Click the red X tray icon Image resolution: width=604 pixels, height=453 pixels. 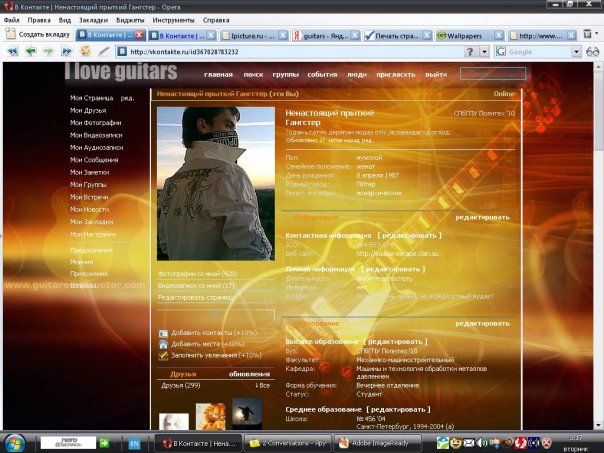[547, 443]
